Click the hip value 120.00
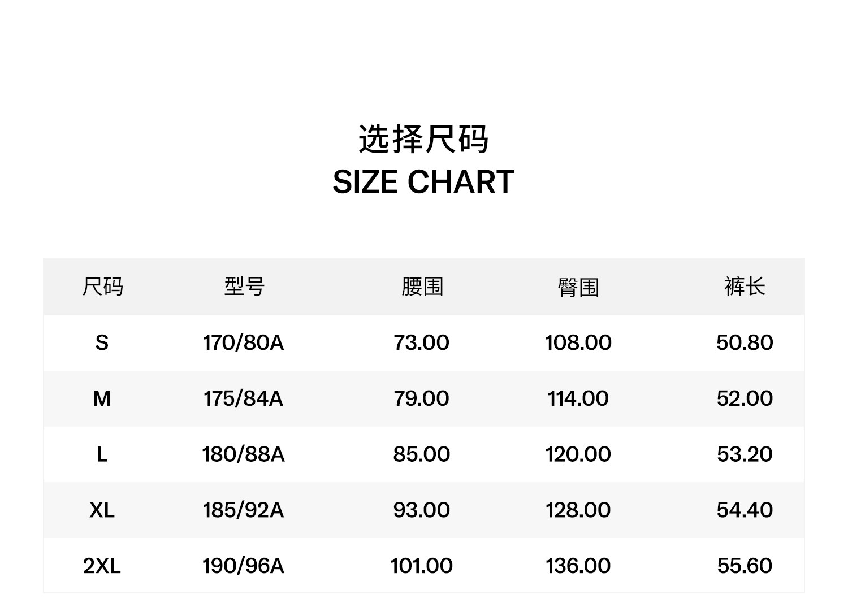Screen dimensions: 848x616 click(578, 454)
